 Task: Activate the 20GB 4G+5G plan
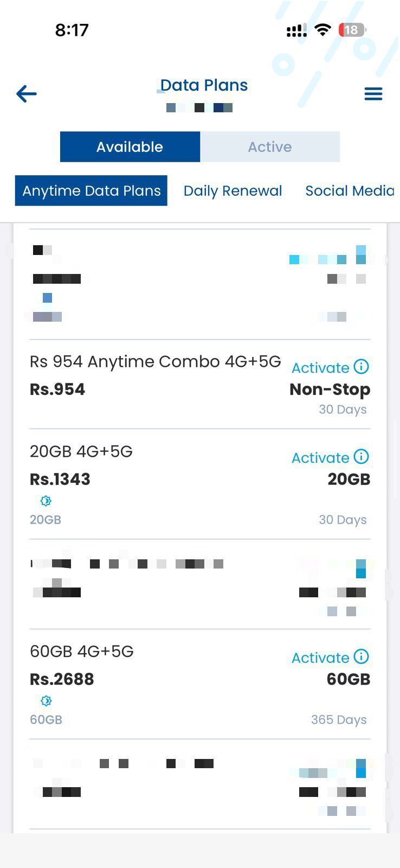320,458
